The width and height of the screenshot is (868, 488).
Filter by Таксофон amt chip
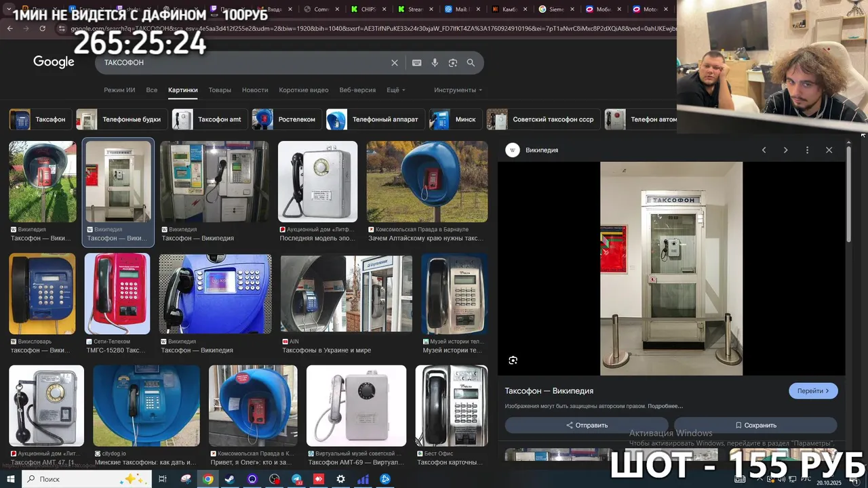pos(210,119)
